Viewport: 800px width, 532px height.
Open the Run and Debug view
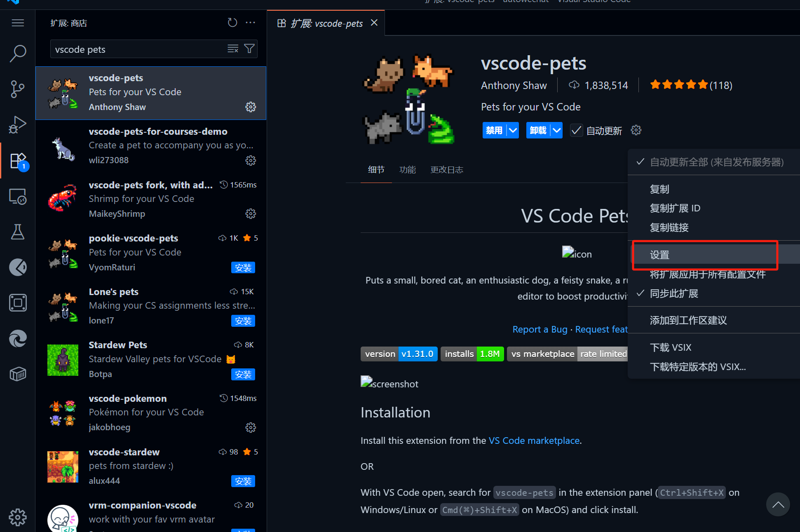tap(18, 124)
